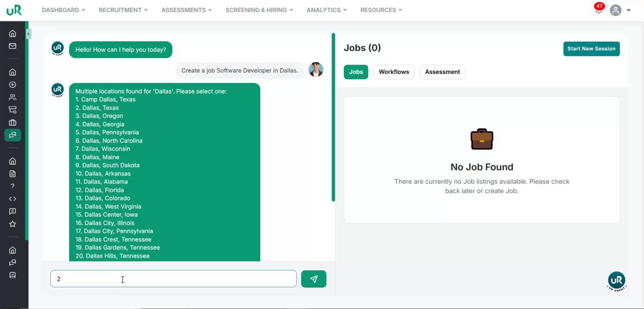644x309 pixels.
Task: Click the chat message input field
Action: pyautogui.click(x=173, y=279)
